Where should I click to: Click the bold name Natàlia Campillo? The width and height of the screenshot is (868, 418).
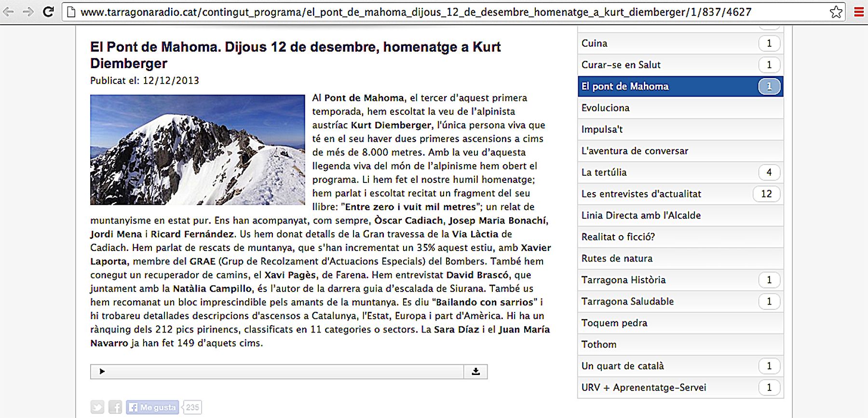(x=213, y=289)
